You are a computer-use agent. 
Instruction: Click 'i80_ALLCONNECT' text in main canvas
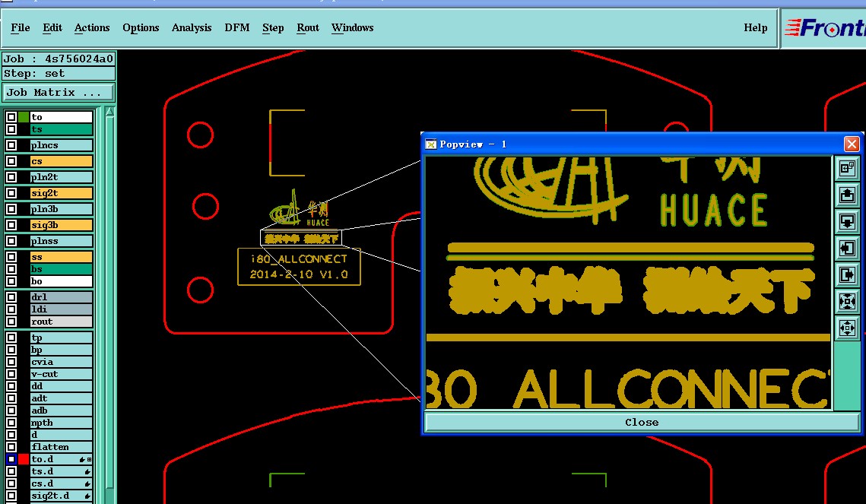pyautogui.click(x=299, y=259)
